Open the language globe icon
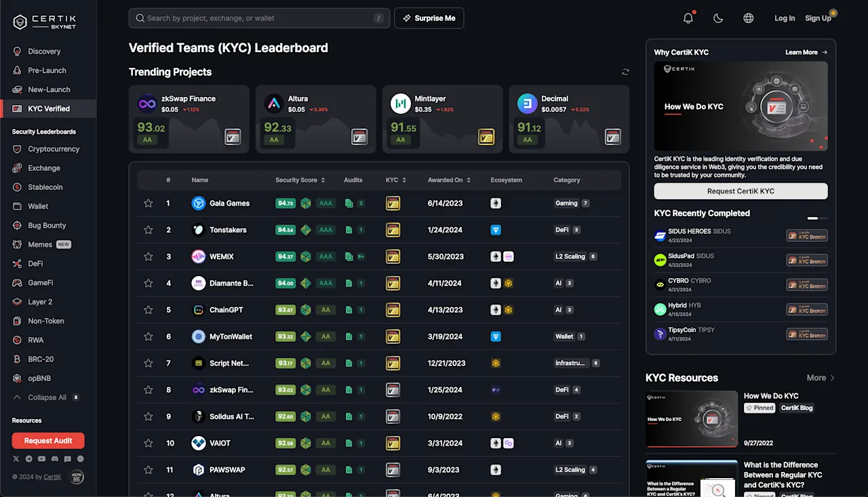The height and width of the screenshot is (497, 868). [749, 18]
